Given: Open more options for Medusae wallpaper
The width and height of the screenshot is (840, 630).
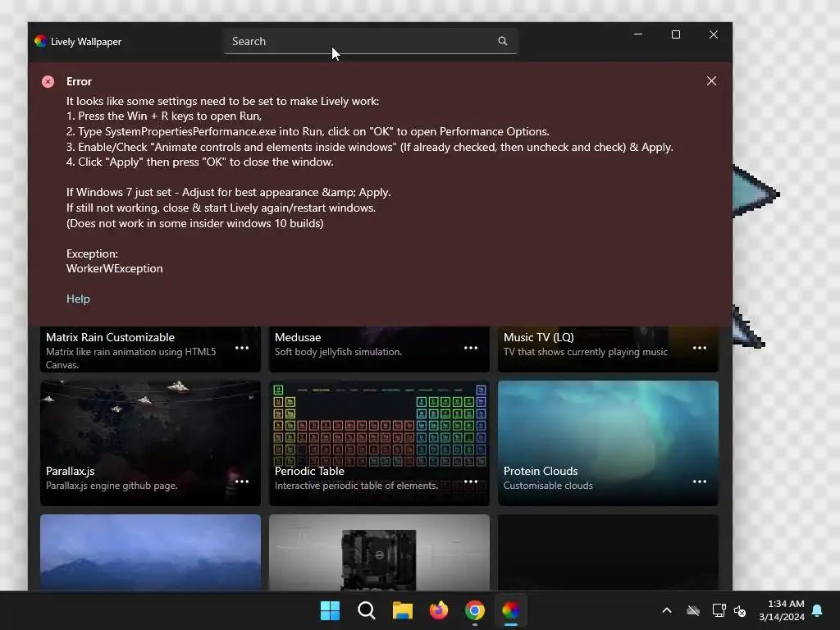Looking at the screenshot, I should pos(471,348).
